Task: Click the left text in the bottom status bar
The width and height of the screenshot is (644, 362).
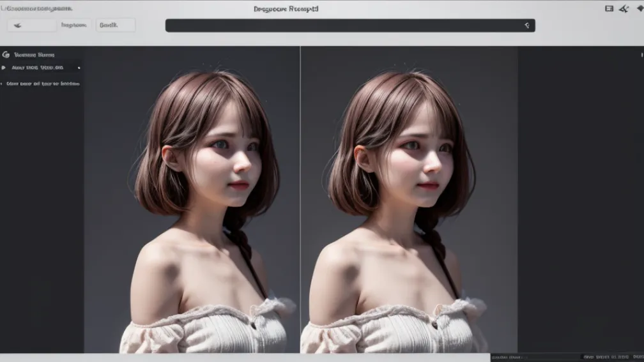Action: (508, 358)
